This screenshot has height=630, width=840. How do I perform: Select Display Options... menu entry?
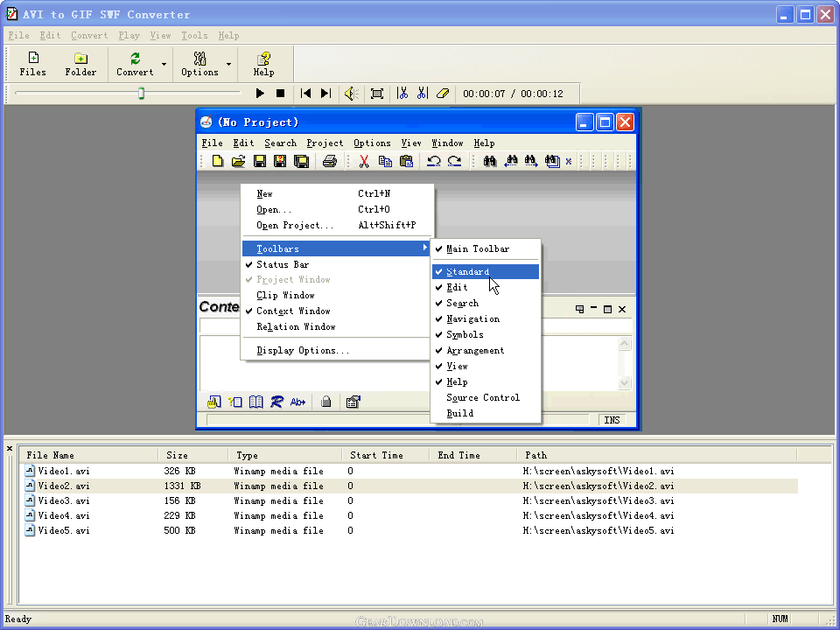(x=336, y=350)
